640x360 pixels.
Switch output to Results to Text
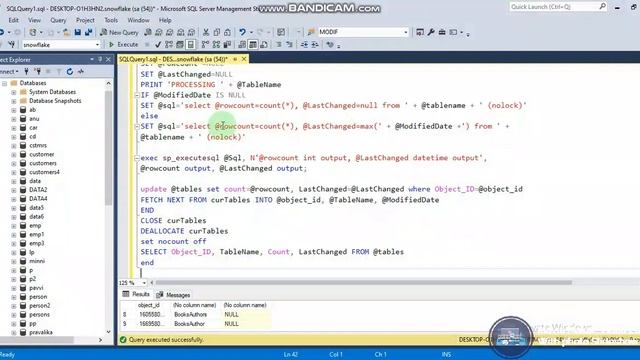pos(242,44)
